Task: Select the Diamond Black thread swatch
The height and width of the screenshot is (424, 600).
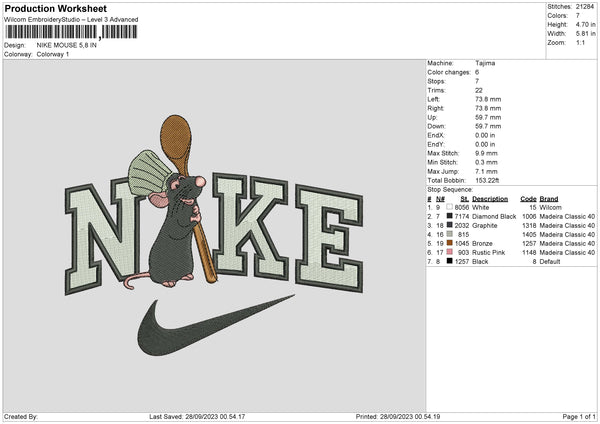Action: [x=449, y=216]
